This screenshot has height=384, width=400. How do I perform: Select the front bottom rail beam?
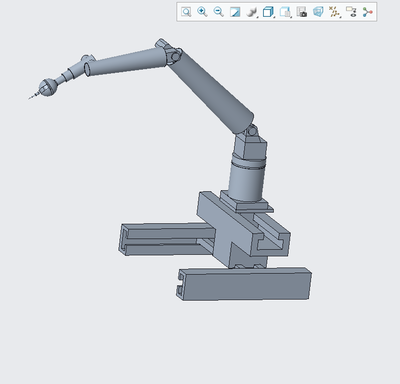tap(244, 284)
